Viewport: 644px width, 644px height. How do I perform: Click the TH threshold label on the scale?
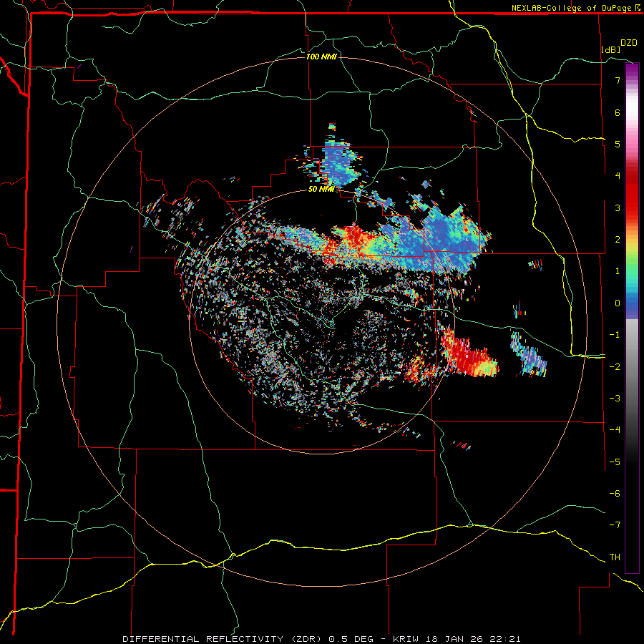coord(615,557)
